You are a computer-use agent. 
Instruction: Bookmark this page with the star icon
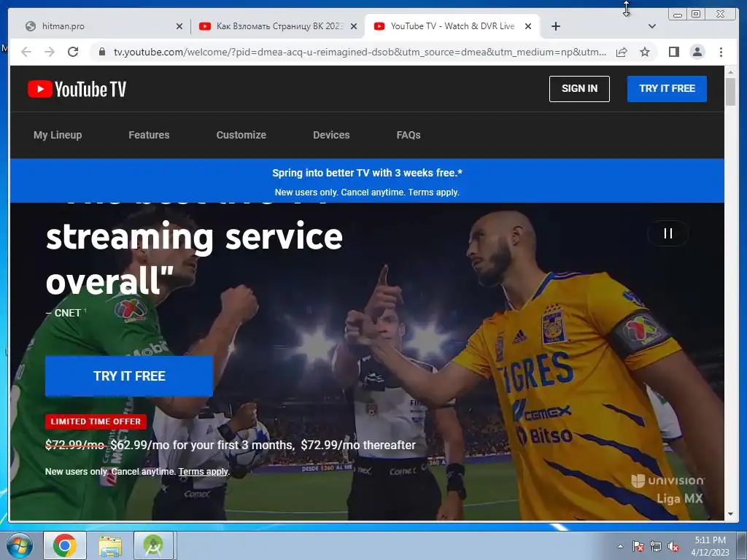(x=645, y=52)
